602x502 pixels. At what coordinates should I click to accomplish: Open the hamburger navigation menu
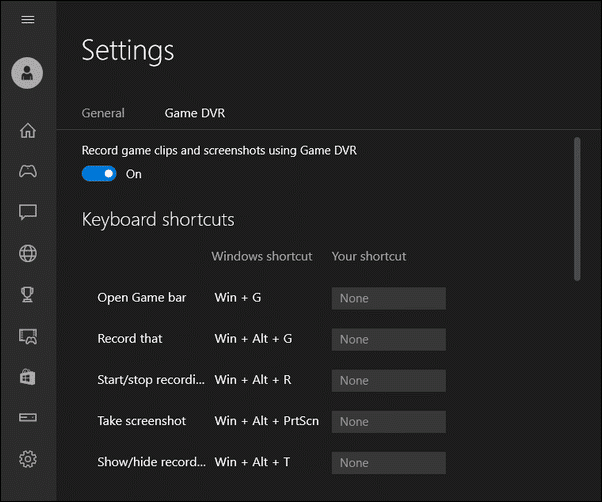click(x=28, y=19)
